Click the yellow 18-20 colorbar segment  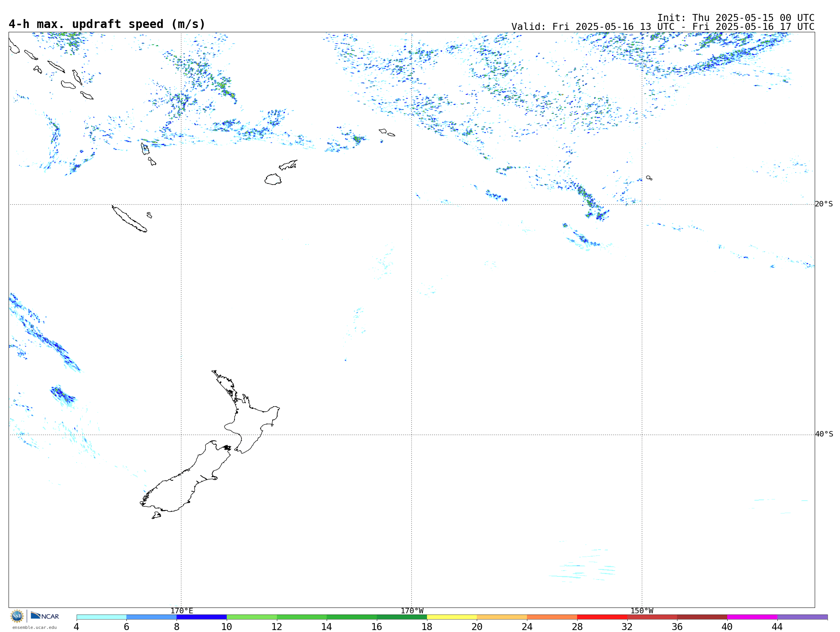452,617
